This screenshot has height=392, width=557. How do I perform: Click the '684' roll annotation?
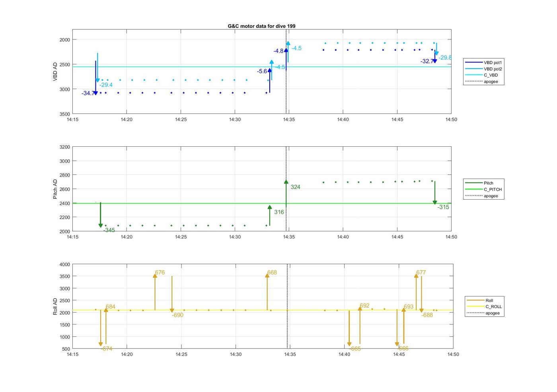click(x=110, y=307)
